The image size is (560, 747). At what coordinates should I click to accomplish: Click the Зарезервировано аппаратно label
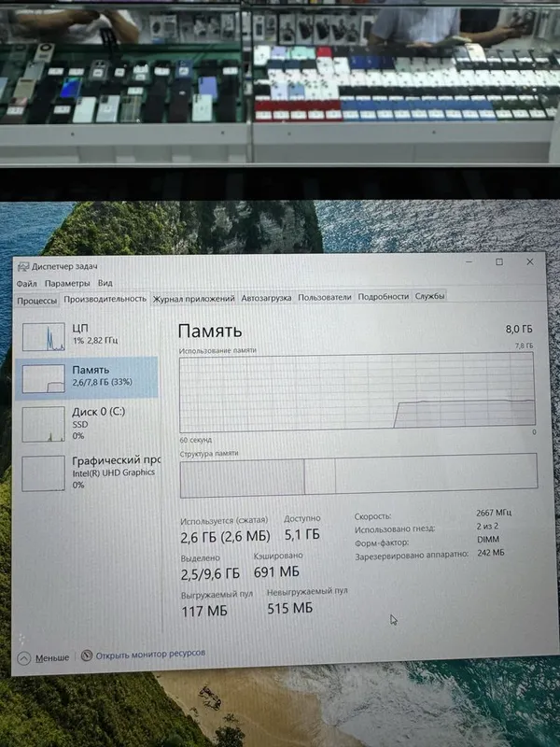[412, 555]
